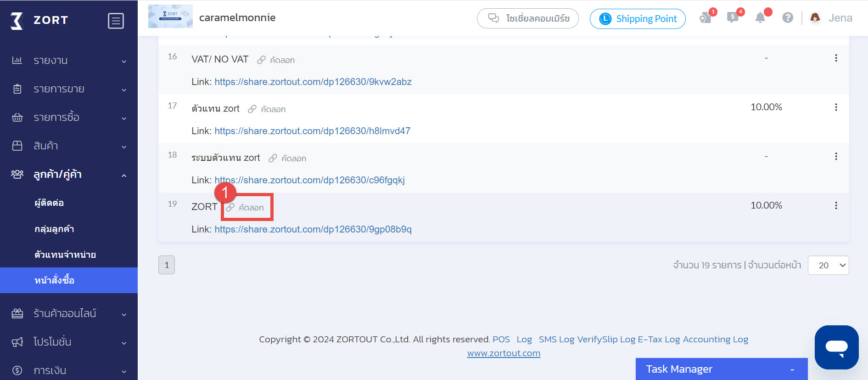The height and width of the screenshot is (380, 868).
Task: Open ผู้ติดต่อ submenu item
Action: (49, 203)
